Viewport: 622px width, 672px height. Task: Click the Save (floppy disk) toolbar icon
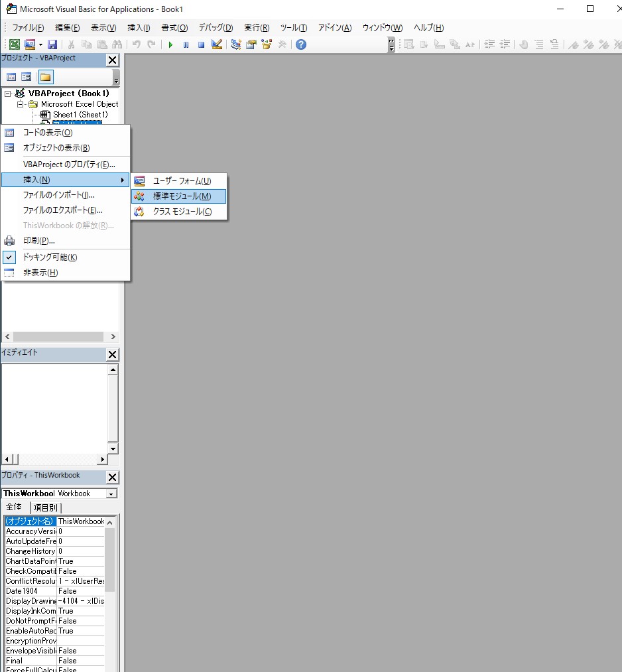52,44
